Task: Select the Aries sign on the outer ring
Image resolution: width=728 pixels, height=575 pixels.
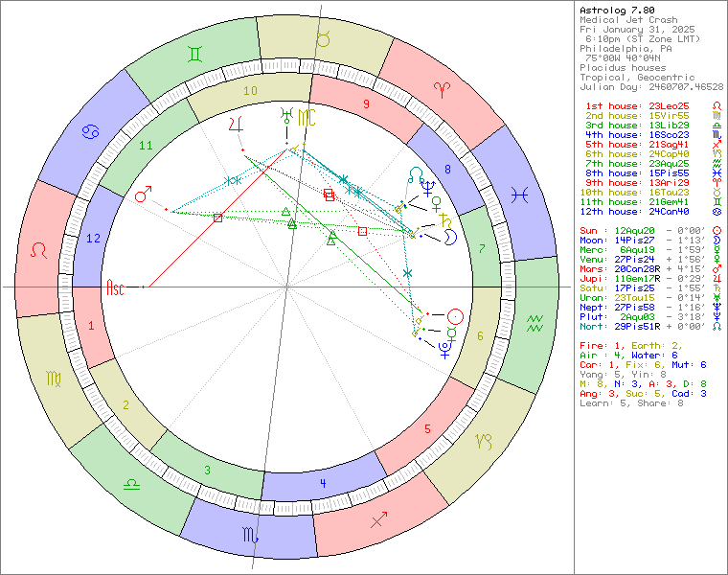Action: tap(444, 90)
